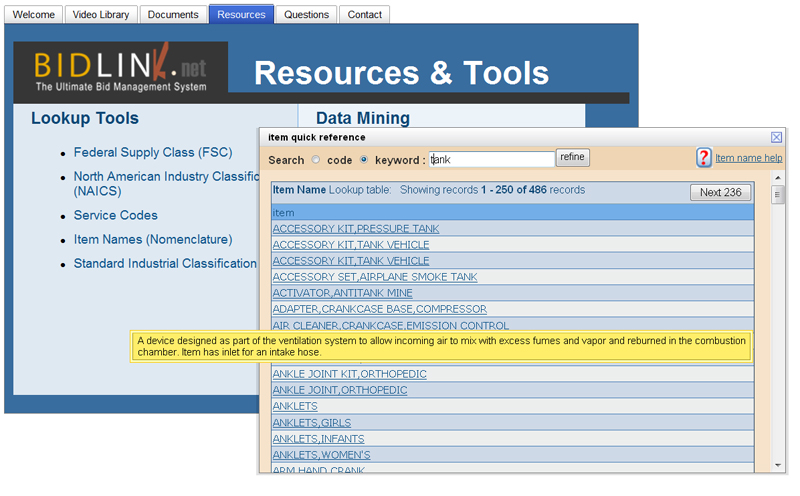The height and width of the screenshot is (496, 800).
Task: Open AIR CLEANER,CRANKCASE,EMISSION CONTROL item
Action: (391, 326)
